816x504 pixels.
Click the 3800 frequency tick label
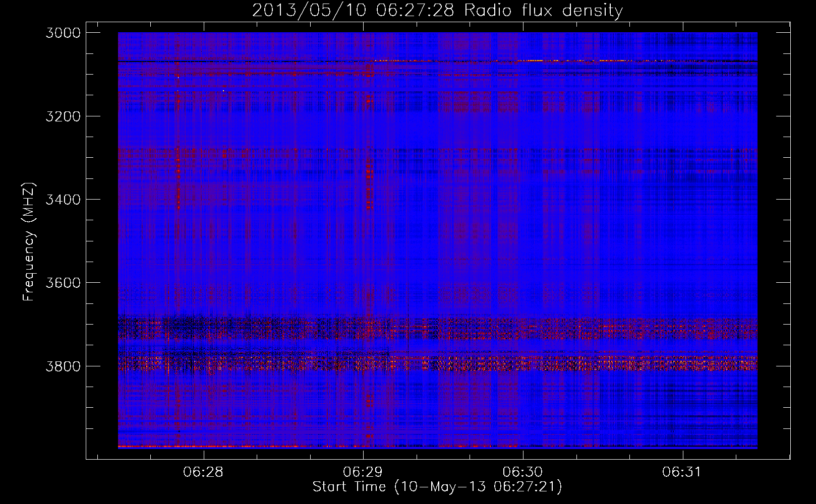point(63,366)
